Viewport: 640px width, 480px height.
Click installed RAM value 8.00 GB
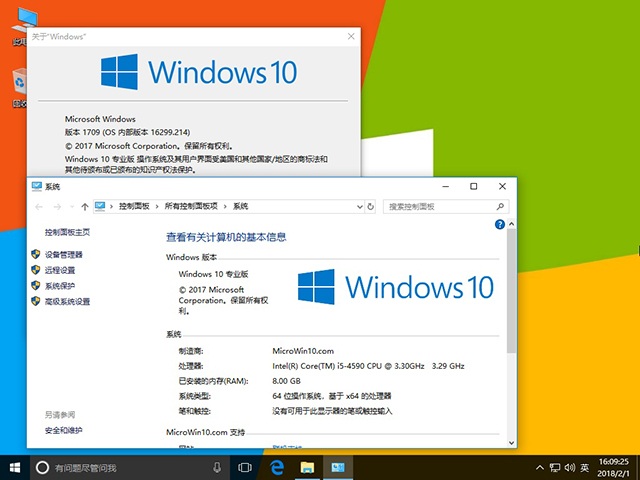coord(286,381)
